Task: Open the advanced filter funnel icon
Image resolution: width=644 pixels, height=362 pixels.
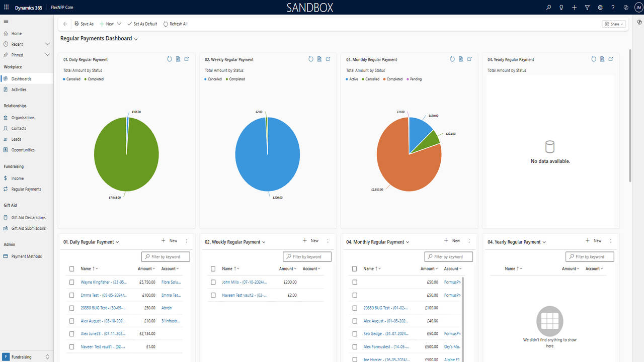Action: pos(587,8)
